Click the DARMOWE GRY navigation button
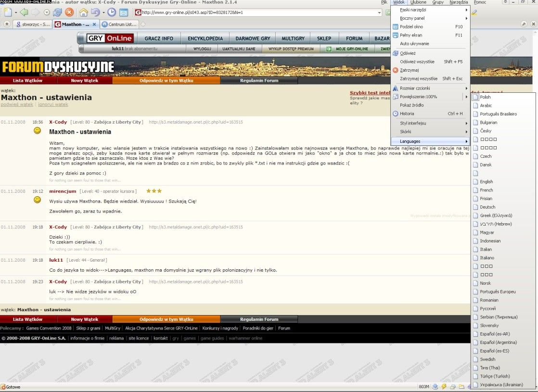Viewport: 538px width, 392px height. point(253,38)
